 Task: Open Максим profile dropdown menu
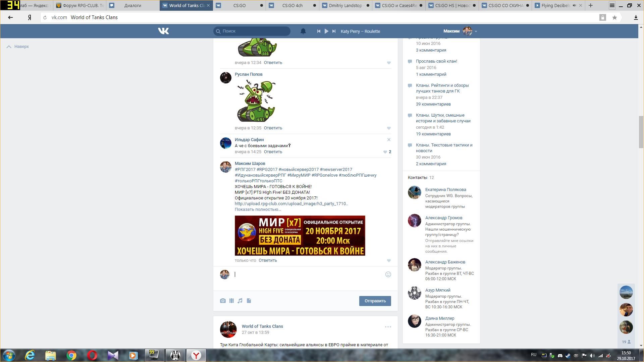(x=476, y=32)
